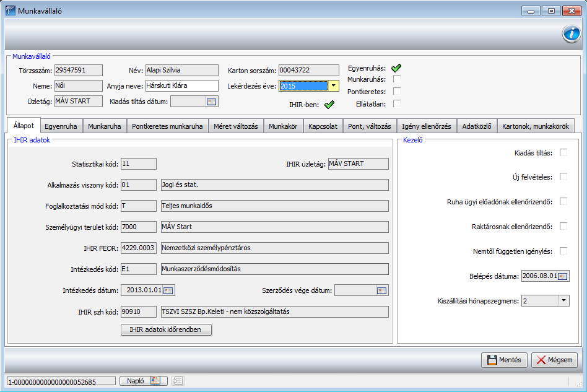
Task: Click the Üzletág MÁV START field
Action: point(78,102)
